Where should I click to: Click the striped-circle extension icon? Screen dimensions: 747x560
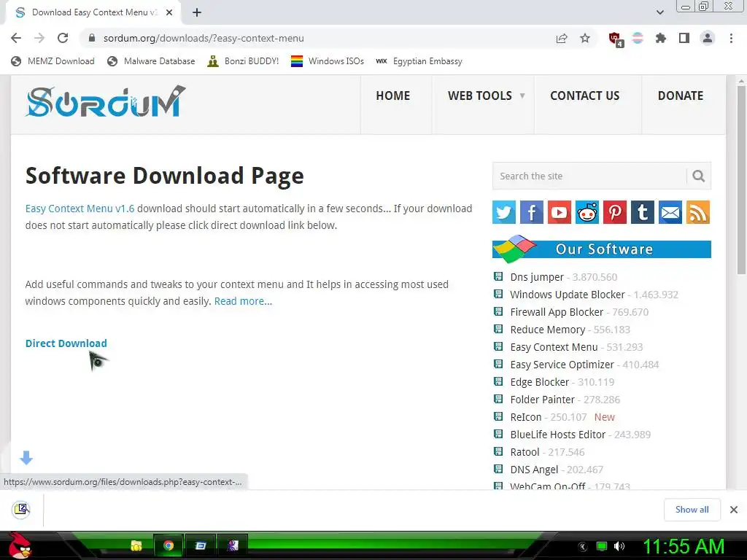coord(638,38)
